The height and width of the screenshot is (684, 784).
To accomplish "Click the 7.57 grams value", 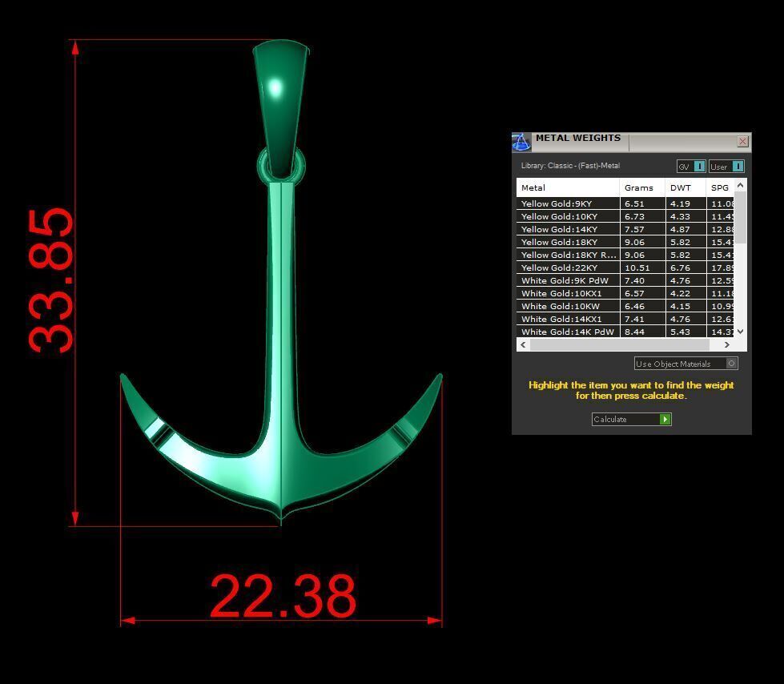I will (634, 229).
